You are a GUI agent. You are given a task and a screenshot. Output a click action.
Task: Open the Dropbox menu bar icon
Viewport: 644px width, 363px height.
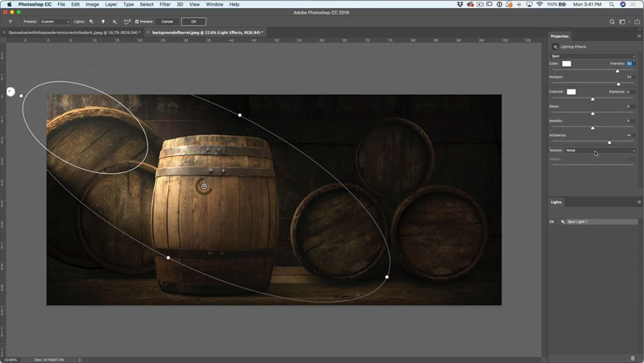coord(460,4)
